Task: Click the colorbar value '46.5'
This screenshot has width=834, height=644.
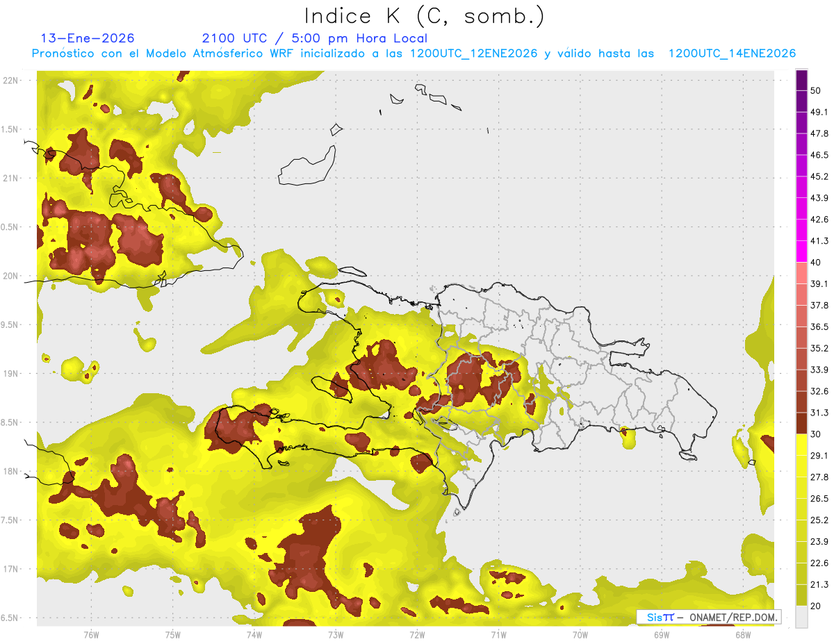Action: 819,155
